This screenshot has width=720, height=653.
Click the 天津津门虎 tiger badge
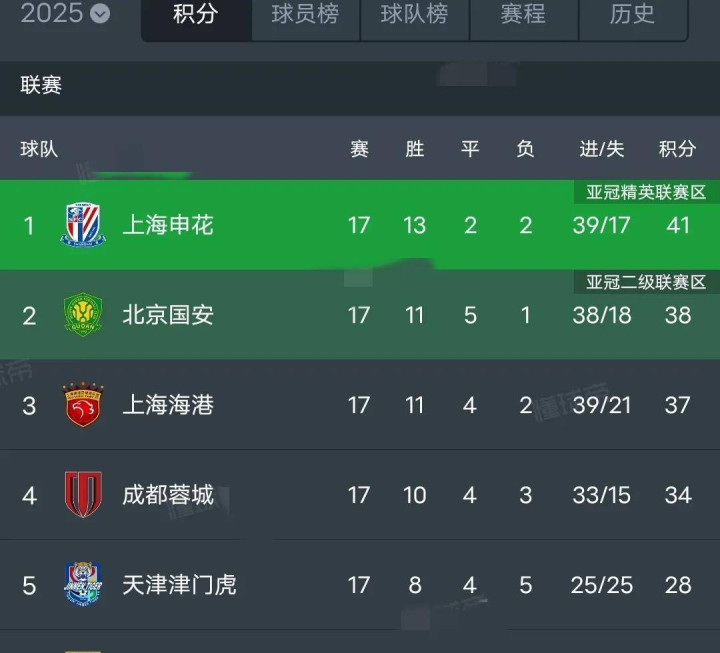click(x=83, y=584)
